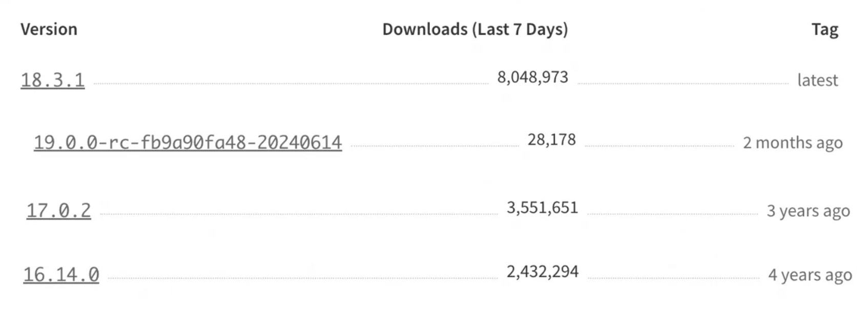Click the "2 months ago" tag text
Image resolution: width=868 pixels, height=309 pixels.
pos(793,143)
